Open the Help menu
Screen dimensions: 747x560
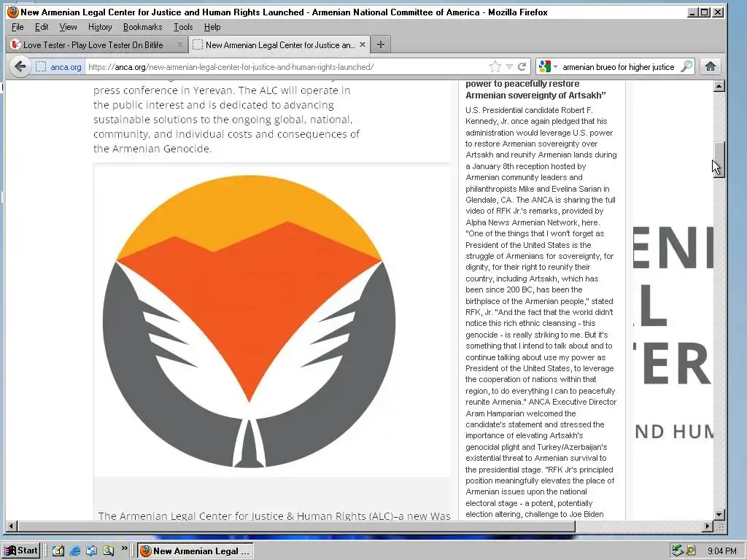pos(212,27)
